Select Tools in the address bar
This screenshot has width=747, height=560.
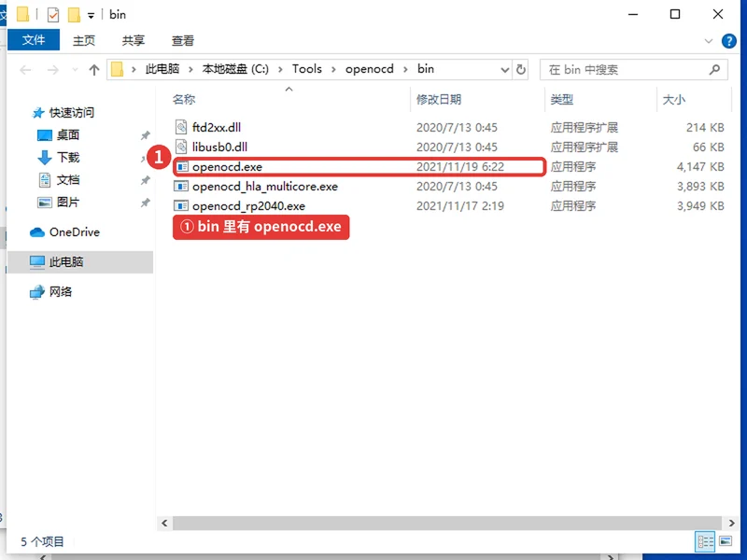point(307,69)
